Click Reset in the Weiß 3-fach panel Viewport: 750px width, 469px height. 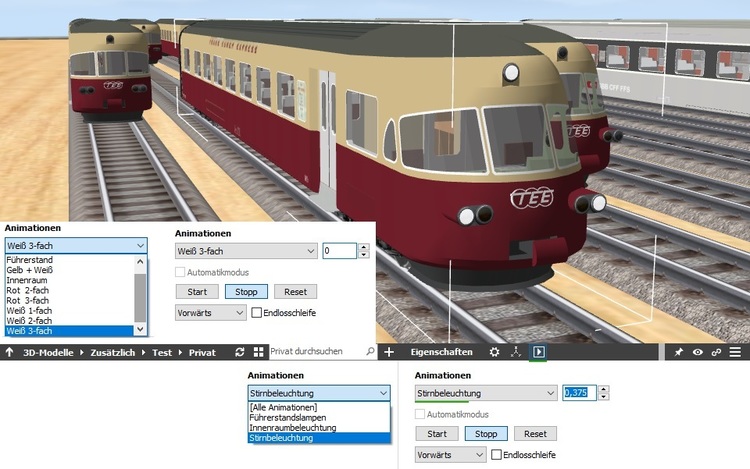click(295, 292)
